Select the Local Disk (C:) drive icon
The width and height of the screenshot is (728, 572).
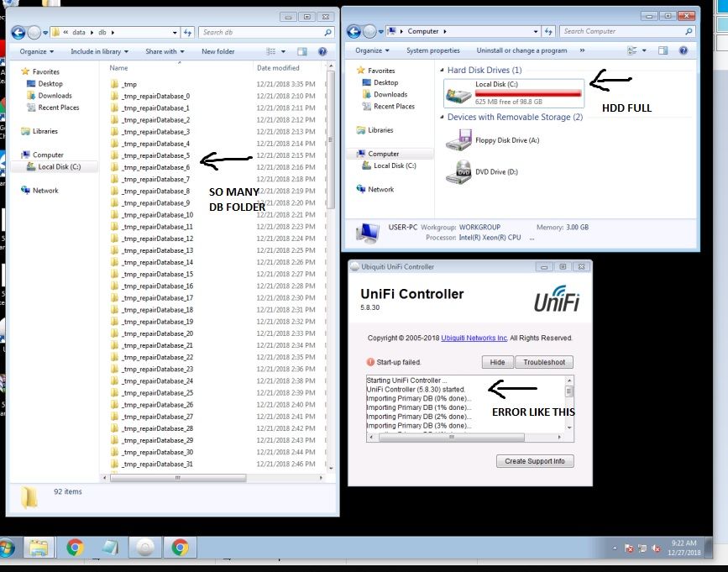459,92
